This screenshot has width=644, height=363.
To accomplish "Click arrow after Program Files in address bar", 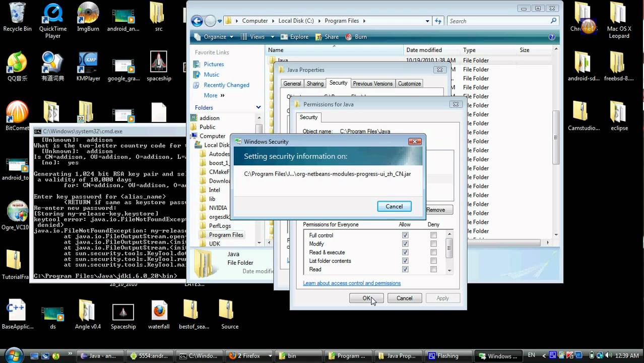I will [x=364, y=21].
